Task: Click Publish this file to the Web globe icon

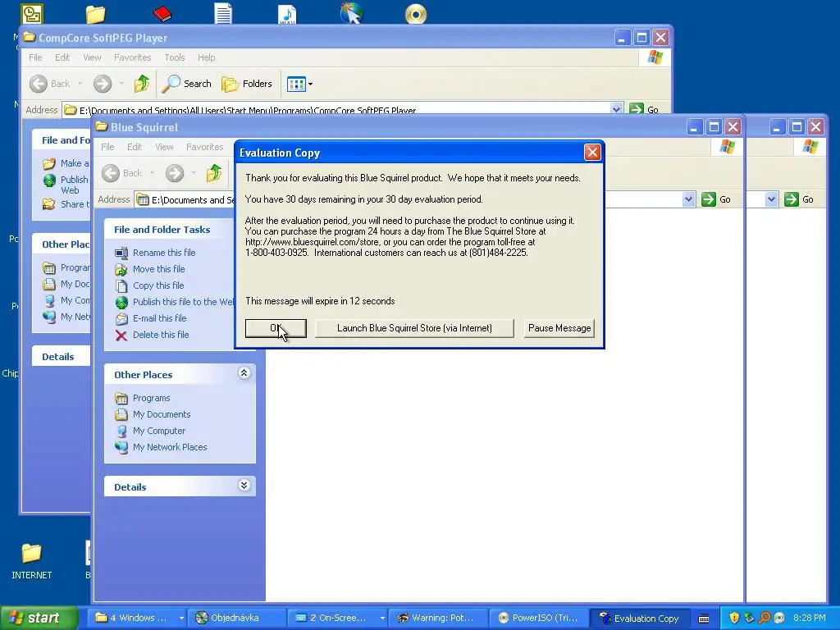Action: 121,302
